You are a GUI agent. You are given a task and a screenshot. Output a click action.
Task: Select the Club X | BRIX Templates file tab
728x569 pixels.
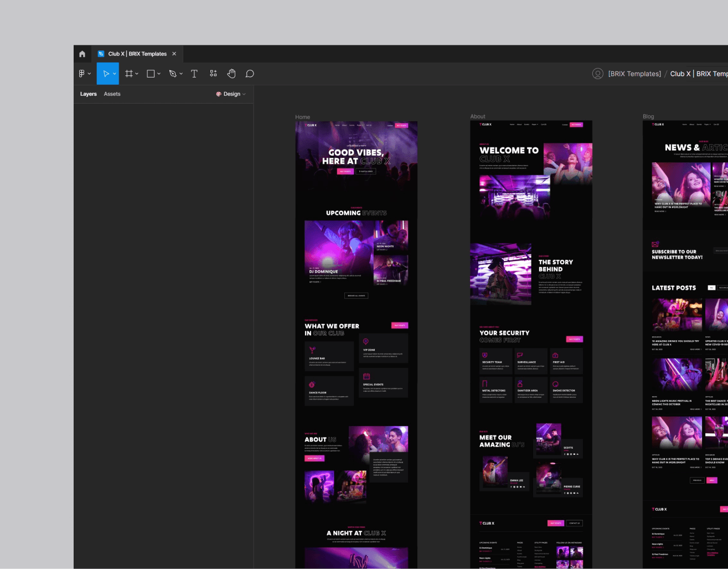tap(137, 54)
